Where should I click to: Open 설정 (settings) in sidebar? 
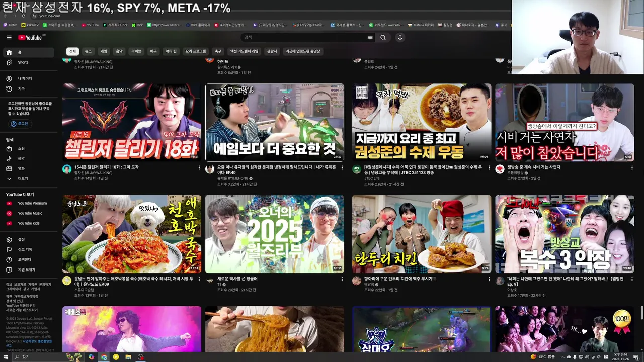tap(29, 240)
